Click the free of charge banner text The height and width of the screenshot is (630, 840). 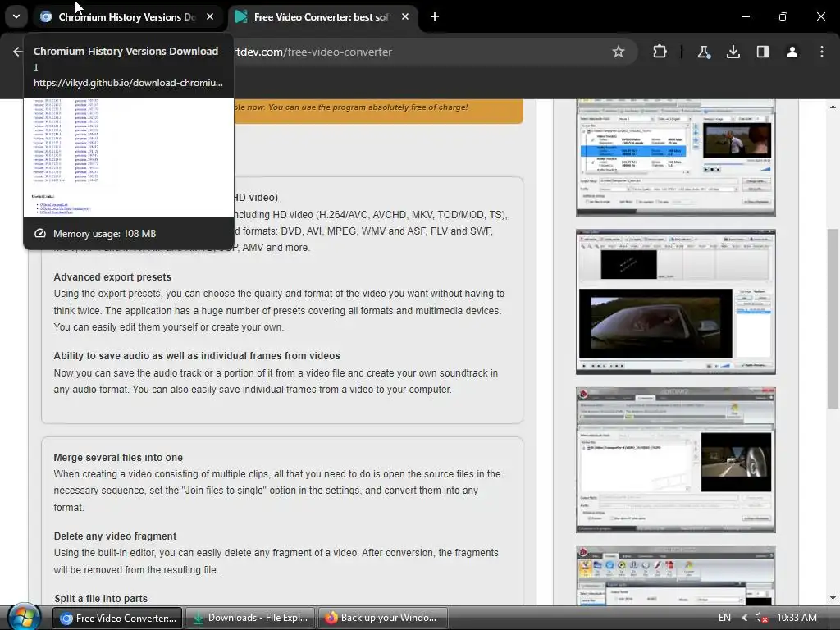[351, 107]
